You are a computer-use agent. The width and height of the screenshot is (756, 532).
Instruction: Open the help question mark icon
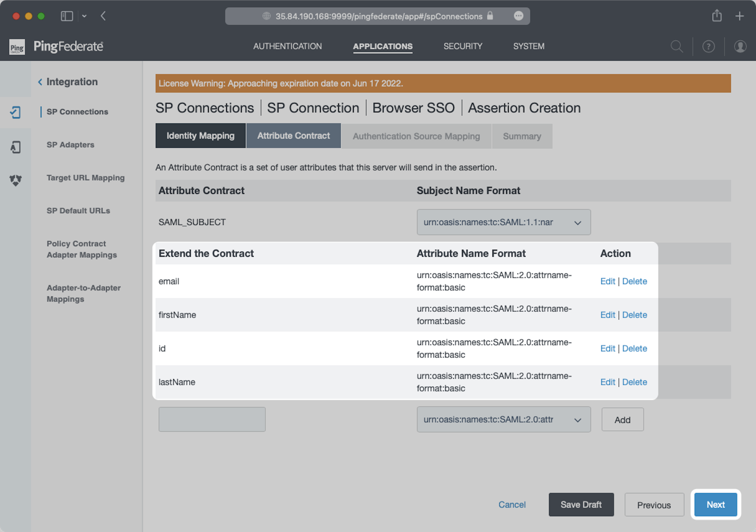[x=708, y=46]
